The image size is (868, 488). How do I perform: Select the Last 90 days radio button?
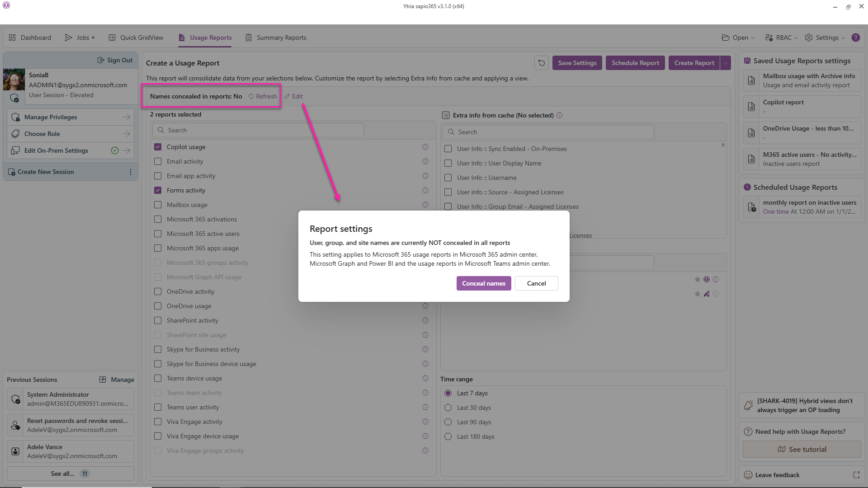tap(448, 422)
